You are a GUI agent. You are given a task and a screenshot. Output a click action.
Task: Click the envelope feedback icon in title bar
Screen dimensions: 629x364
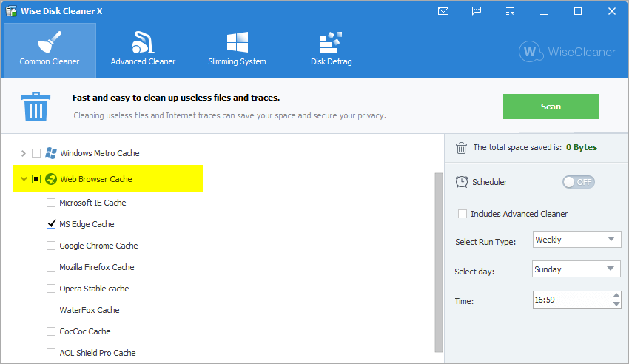[443, 11]
